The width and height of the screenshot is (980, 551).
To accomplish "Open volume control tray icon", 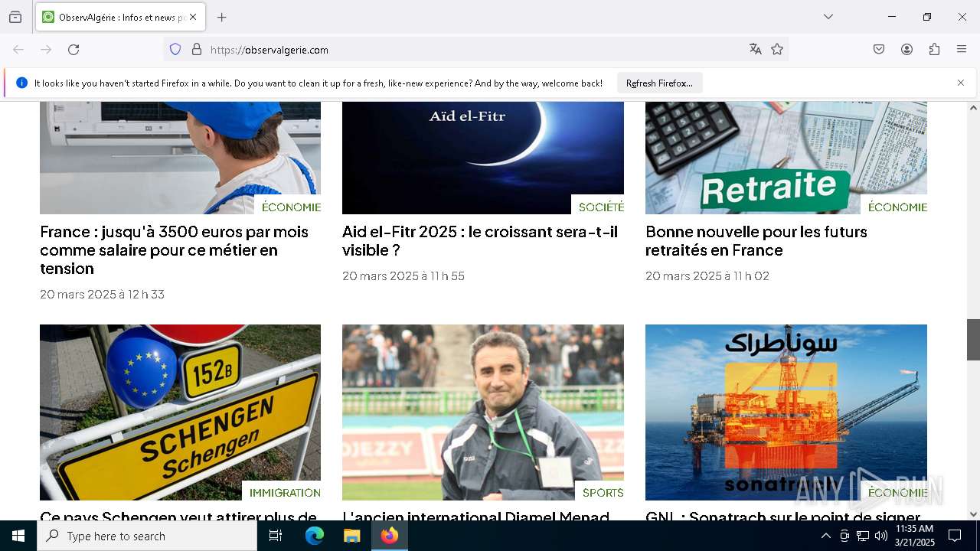I will (881, 536).
